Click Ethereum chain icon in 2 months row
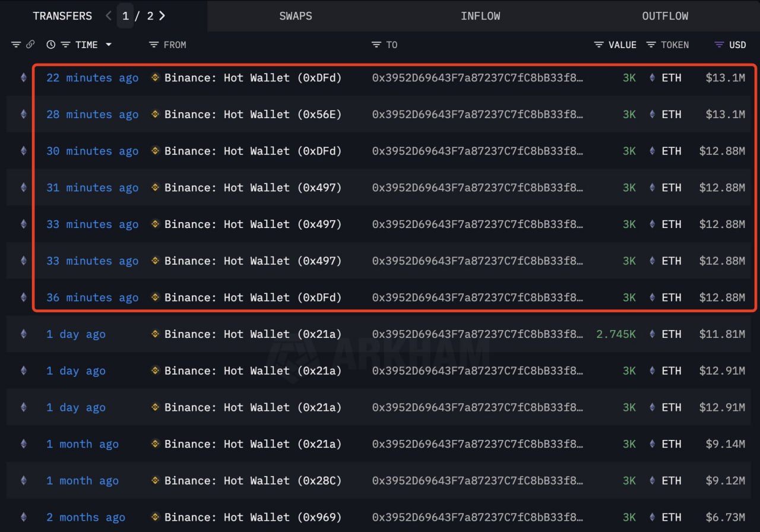This screenshot has height=532, width=760. point(24,517)
